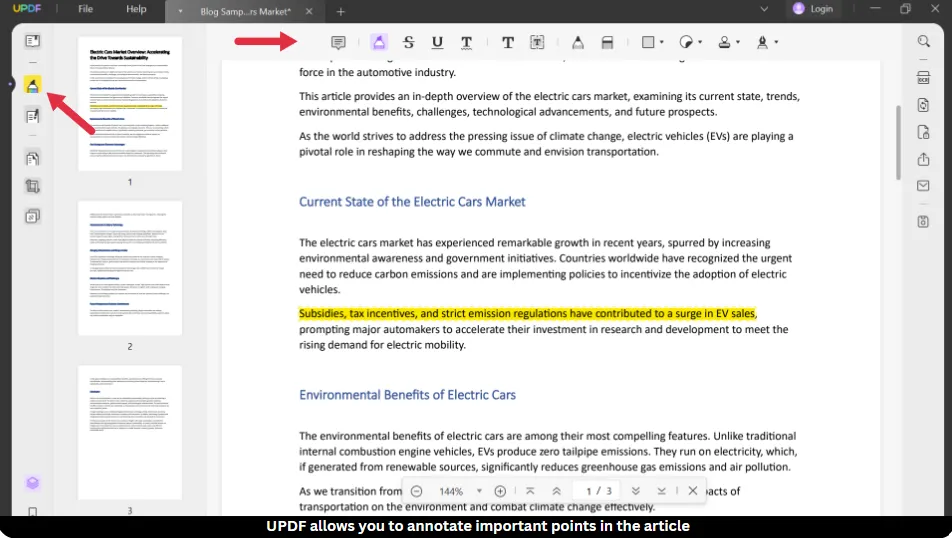Select the Underline tool
This screenshot has height=538, width=952.
[x=437, y=42]
